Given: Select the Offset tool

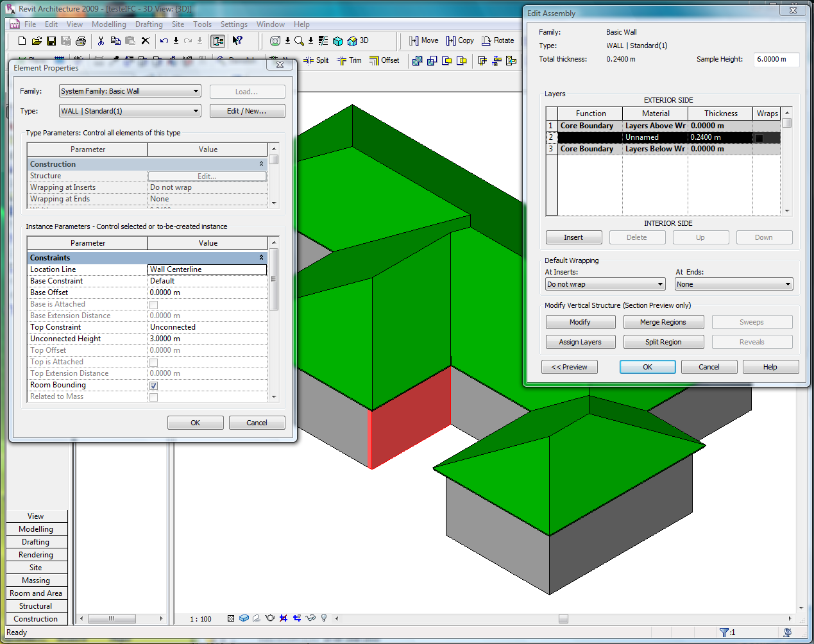Looking at the screenshot, I should pyautogui.click(x=384, y=60).
